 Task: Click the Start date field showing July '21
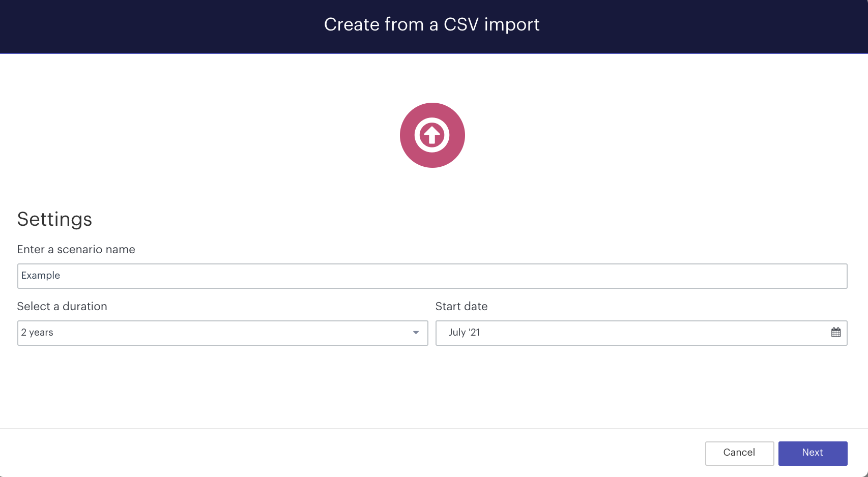641,333
